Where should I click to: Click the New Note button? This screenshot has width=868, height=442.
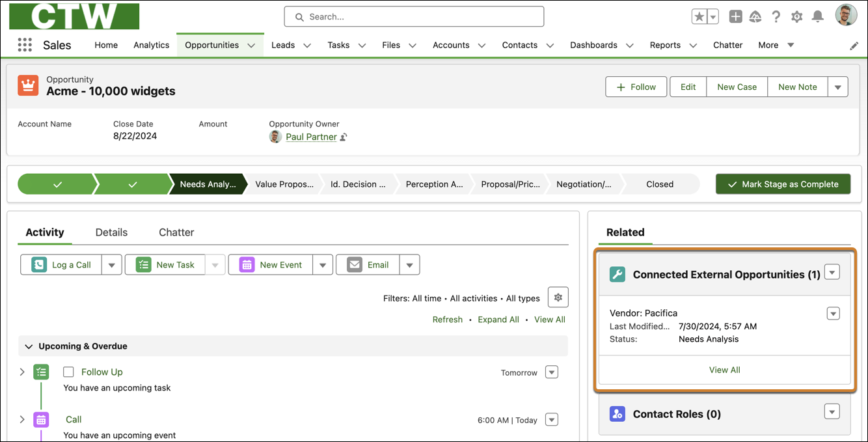[x=798, y=87]
